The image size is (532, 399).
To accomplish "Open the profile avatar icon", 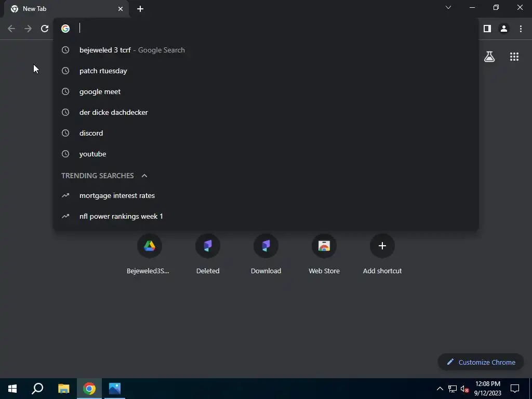I will tap(504, 29).
